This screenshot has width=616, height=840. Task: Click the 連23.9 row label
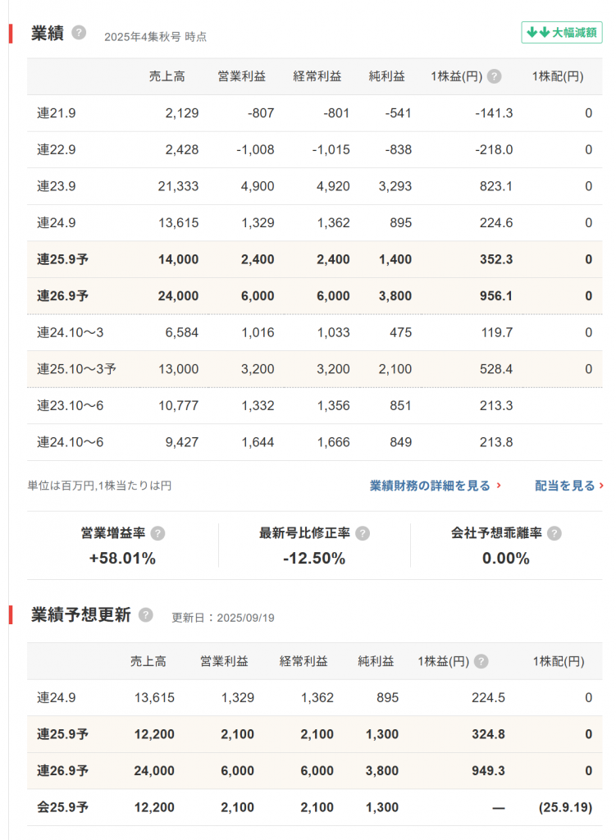57,186
